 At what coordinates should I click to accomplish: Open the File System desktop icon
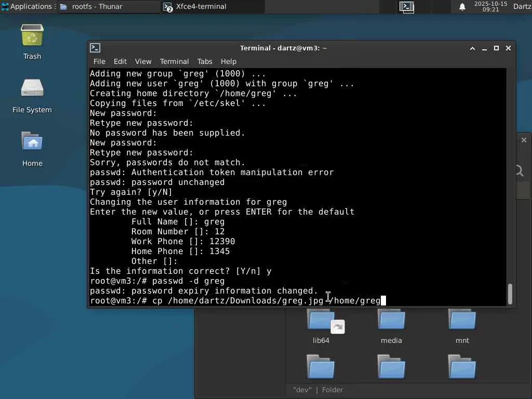coord(32,96)
